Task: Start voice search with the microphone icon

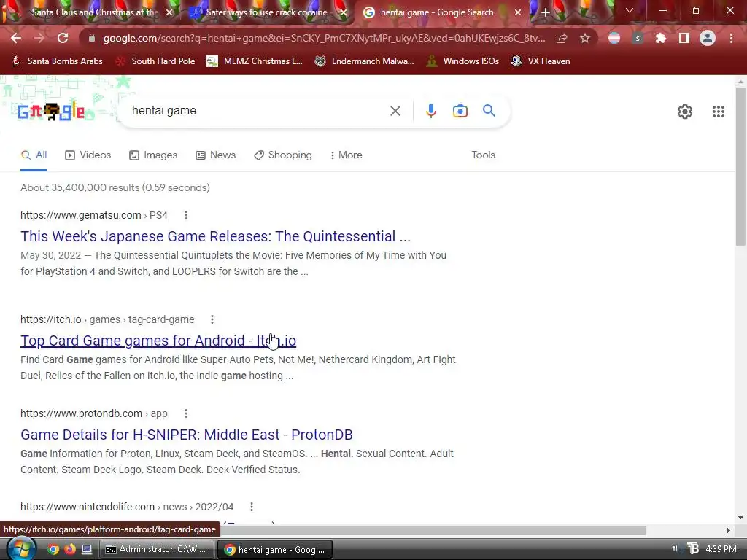Action: pos(430,111)
